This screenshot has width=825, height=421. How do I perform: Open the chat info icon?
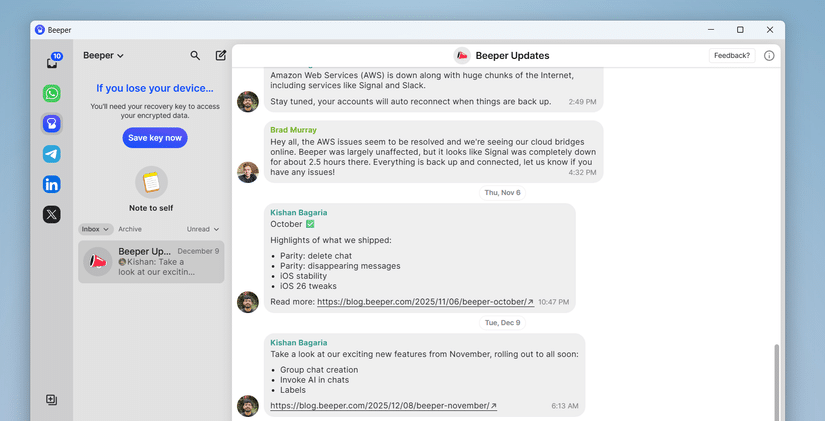769,56
